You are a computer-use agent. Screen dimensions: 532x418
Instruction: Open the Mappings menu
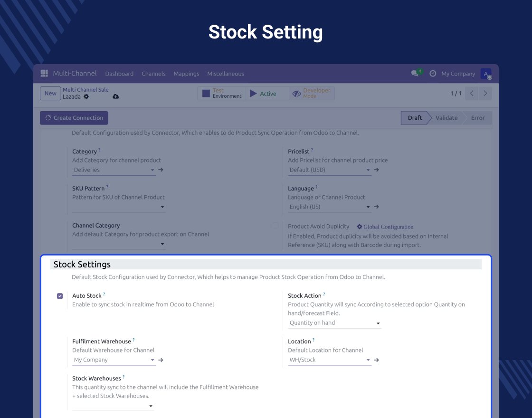[186, 74]
